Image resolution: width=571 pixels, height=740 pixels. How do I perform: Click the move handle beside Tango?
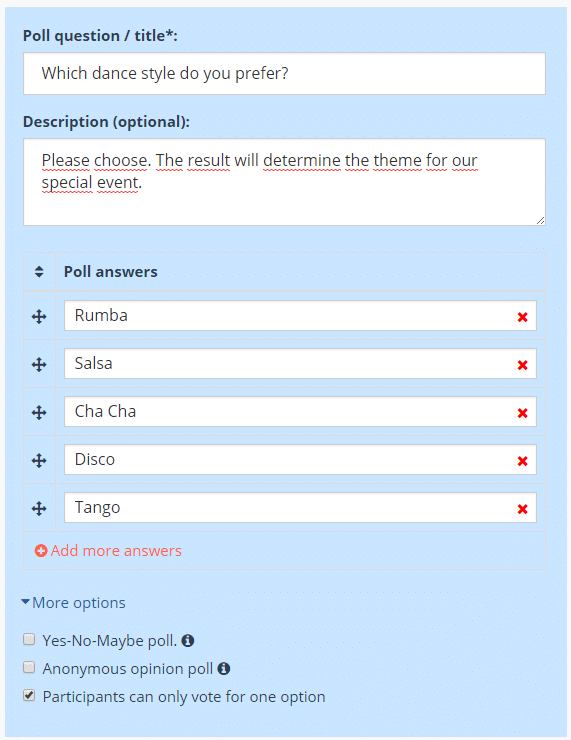coord(39,508)
